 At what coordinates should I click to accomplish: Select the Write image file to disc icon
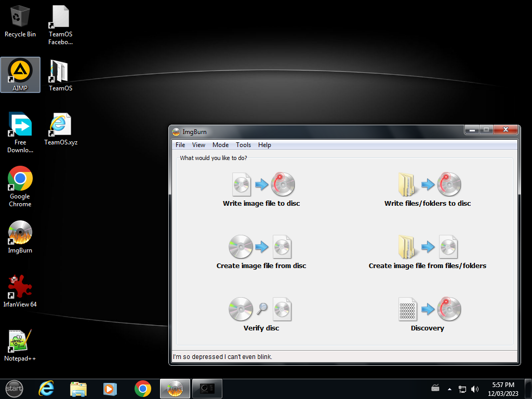point(263,184)
